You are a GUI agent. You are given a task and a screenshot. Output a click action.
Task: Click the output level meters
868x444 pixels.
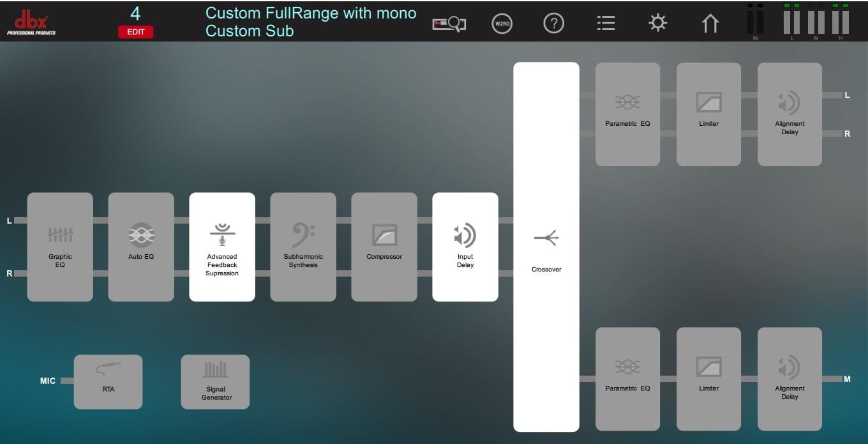(x=816, y=21)
